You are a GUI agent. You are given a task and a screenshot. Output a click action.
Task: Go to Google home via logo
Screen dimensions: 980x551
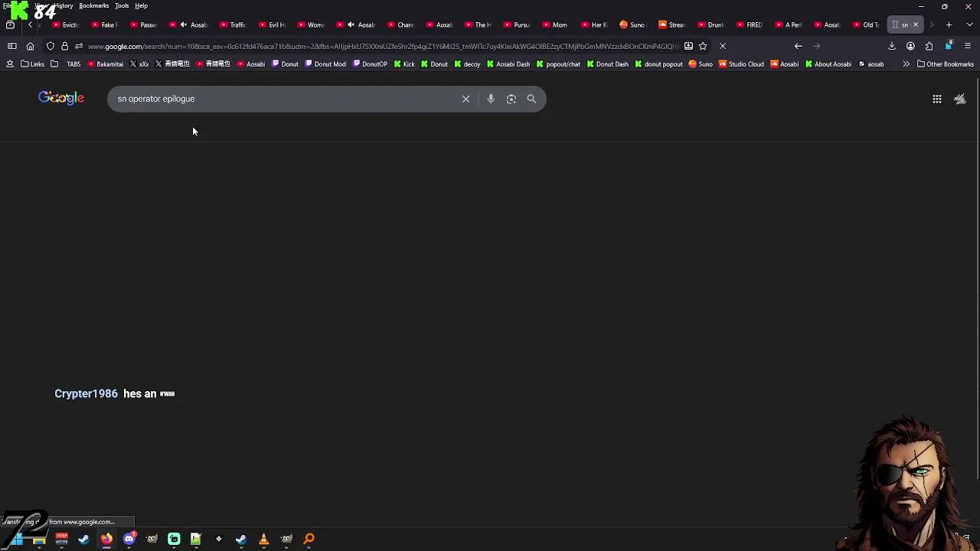[61, 98]
